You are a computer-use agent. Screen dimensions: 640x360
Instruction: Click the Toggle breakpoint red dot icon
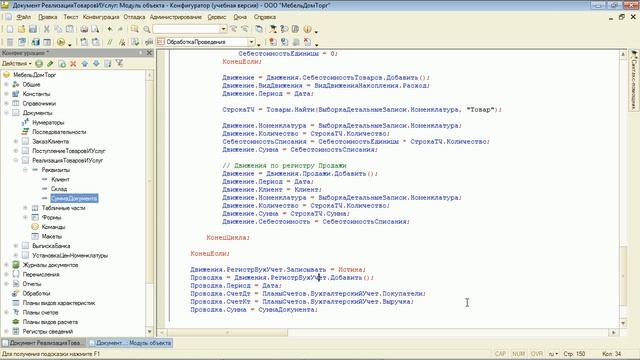[273, 42]
